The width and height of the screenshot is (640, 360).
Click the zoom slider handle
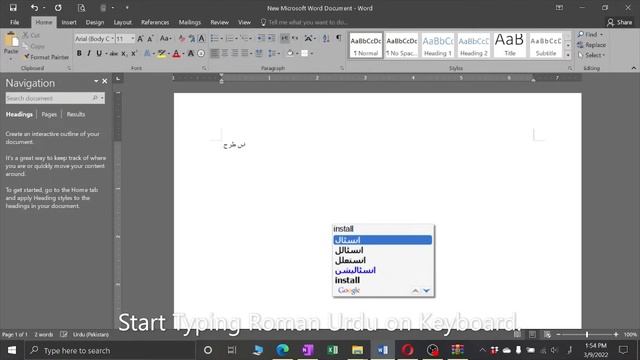click(x=587, y=335)
